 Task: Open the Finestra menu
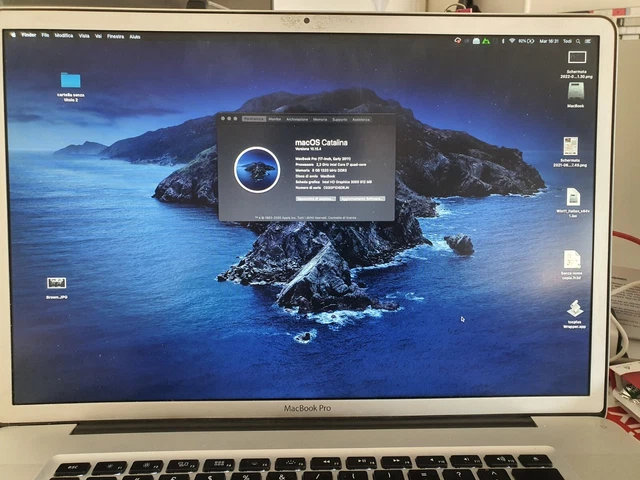point(116,36)
